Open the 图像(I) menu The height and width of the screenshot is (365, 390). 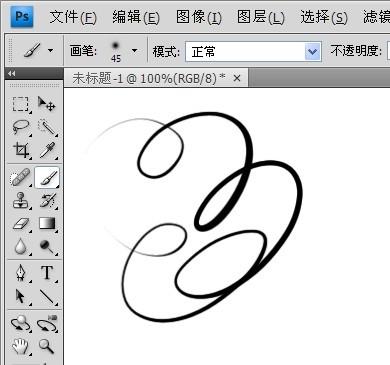(x=199, y=17)
